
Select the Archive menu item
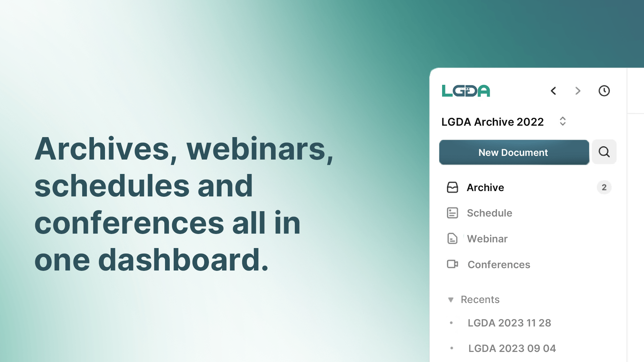[x=486, y=187]
